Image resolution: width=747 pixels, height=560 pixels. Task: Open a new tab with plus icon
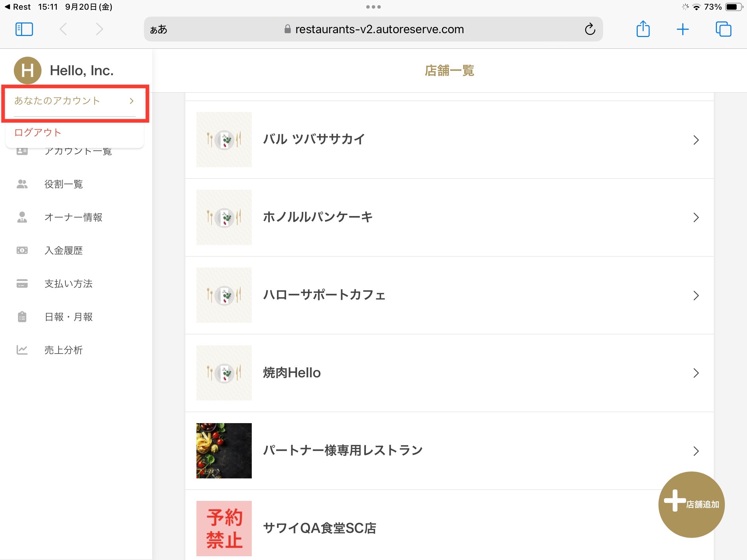coord(683,29)
